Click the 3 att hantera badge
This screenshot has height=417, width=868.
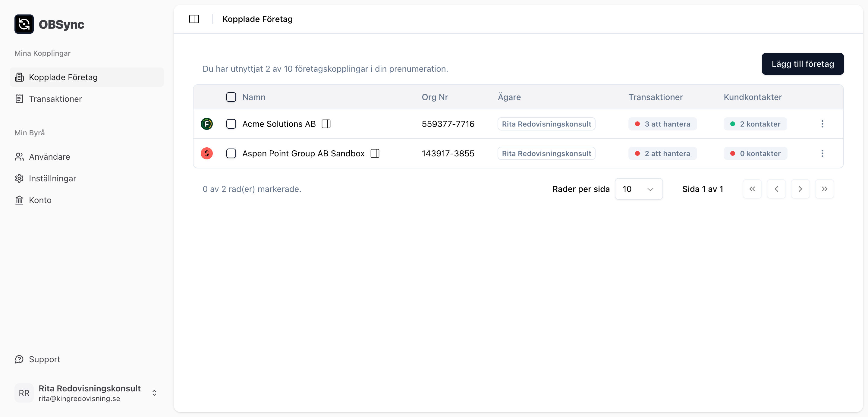(x=662, y=124)
